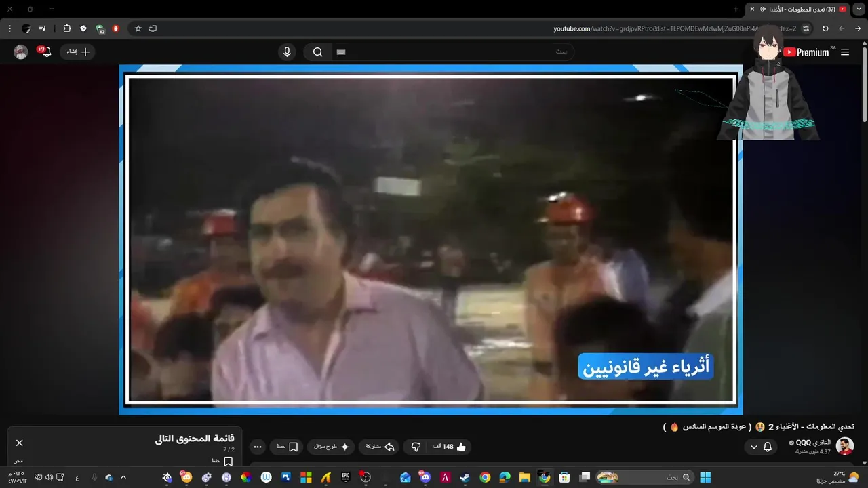
Task: Dislike the video with thumbs down
Action: coord(416,447)
